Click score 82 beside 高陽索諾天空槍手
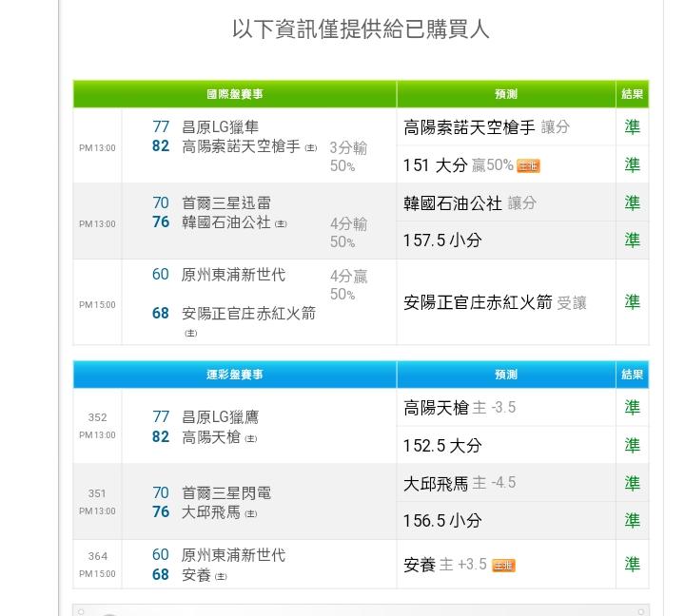This screenshot has width=685, height=616. tap(161, 145)
